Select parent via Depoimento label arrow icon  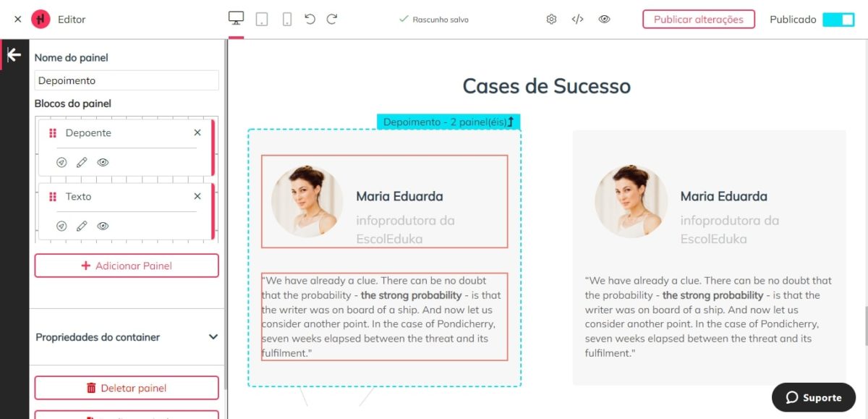(x=511, y=122)
